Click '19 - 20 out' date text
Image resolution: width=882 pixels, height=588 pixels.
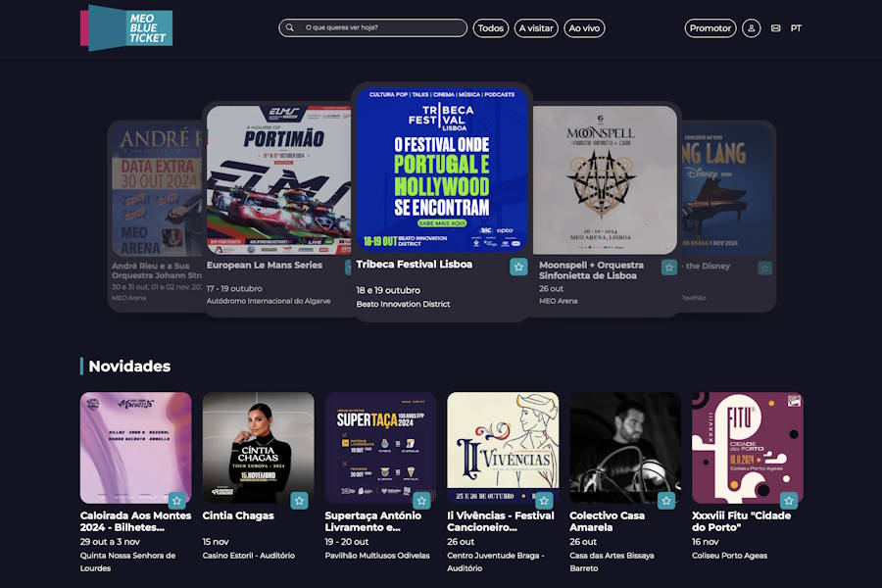(x=347, y=541)
